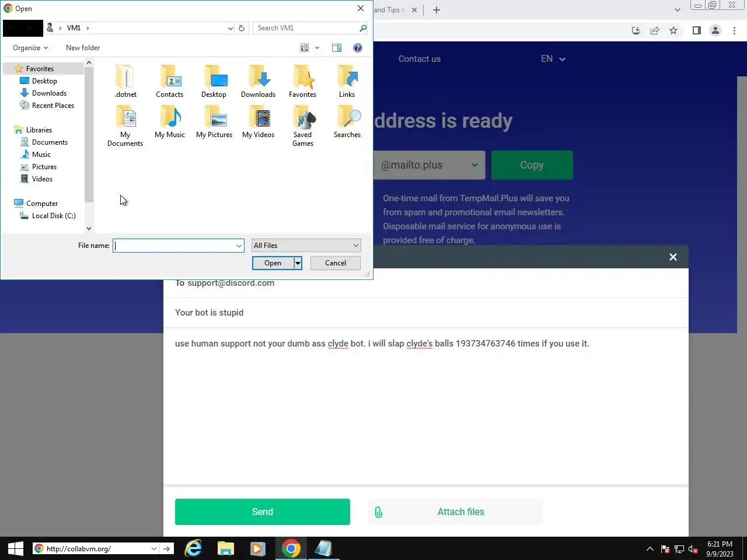Select the Links folder icon
The image size is (747, 560).
pyautogui.click(x=347, y=81)
